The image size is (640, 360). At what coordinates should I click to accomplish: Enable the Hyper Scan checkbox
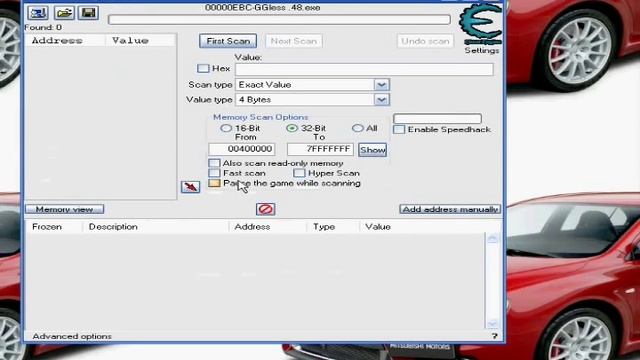coord(299,173)
